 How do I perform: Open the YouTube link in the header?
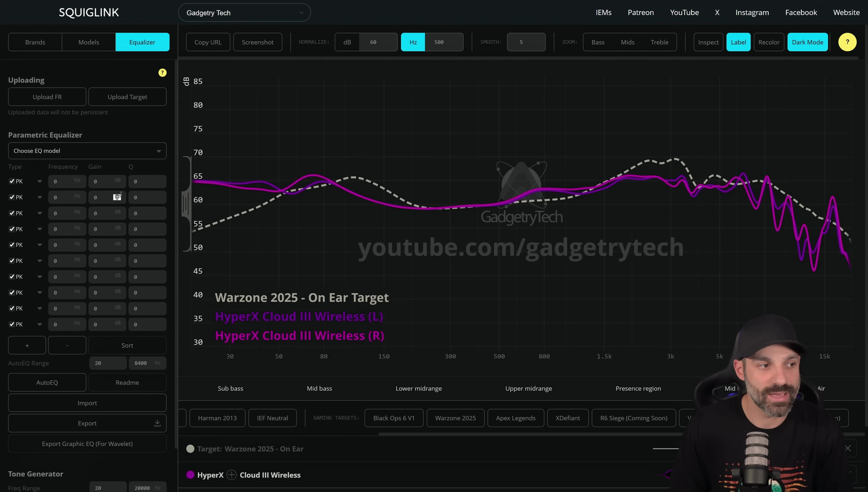coord(684,12)
